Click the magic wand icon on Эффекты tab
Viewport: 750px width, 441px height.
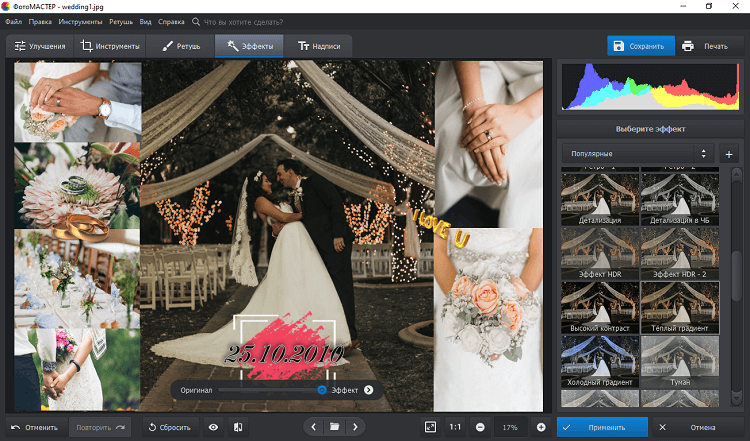[x=232, y=45]
